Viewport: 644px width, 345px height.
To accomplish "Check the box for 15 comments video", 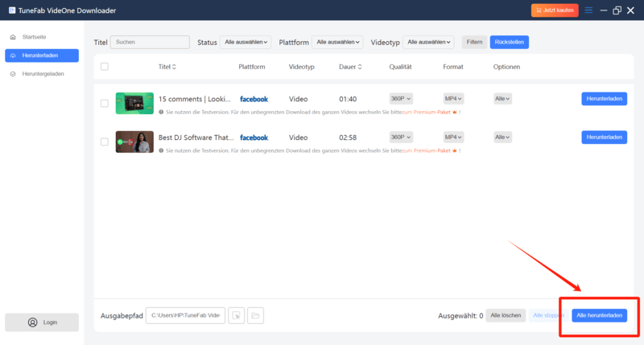I will 105,104.
